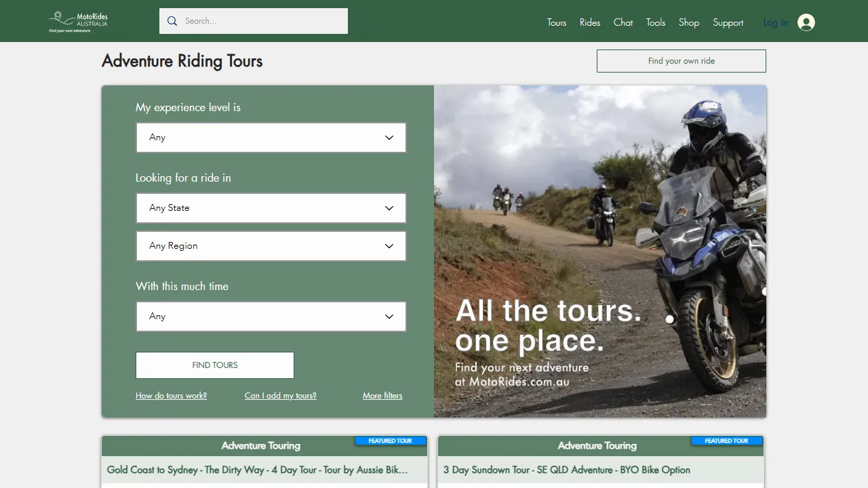Open the Any Region dropdown

[x=271, y=245]
